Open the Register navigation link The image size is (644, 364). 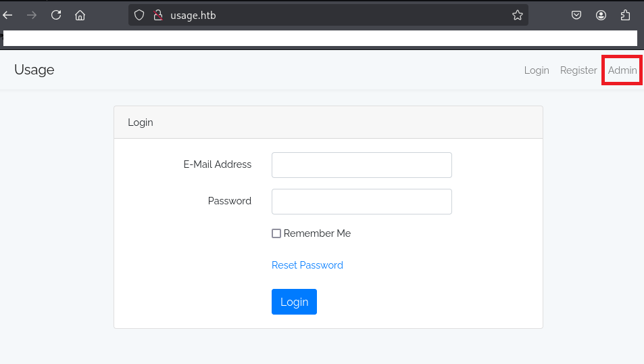click(578, 70)
